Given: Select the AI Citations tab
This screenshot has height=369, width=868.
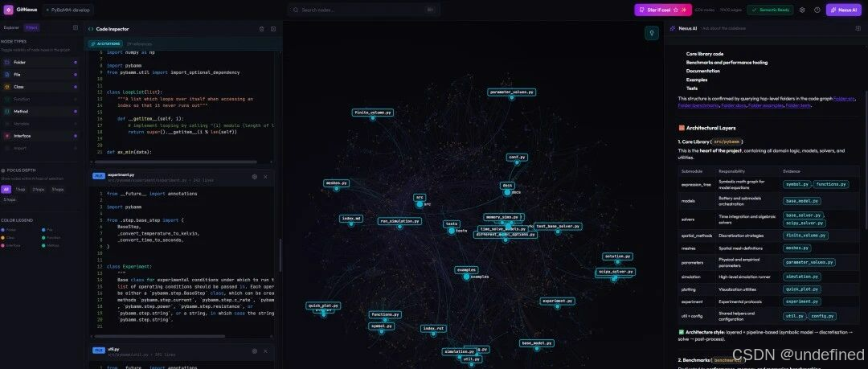Looking at the screenshot, I should 105,43.
